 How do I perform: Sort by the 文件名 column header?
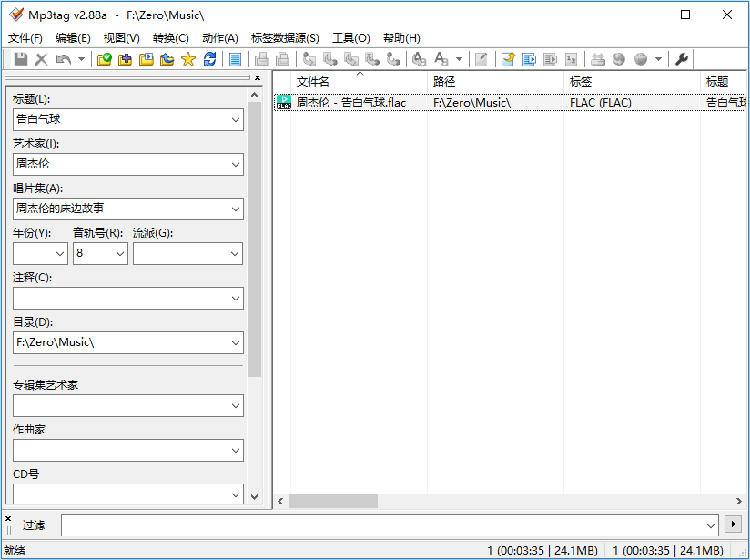point(359,82)
